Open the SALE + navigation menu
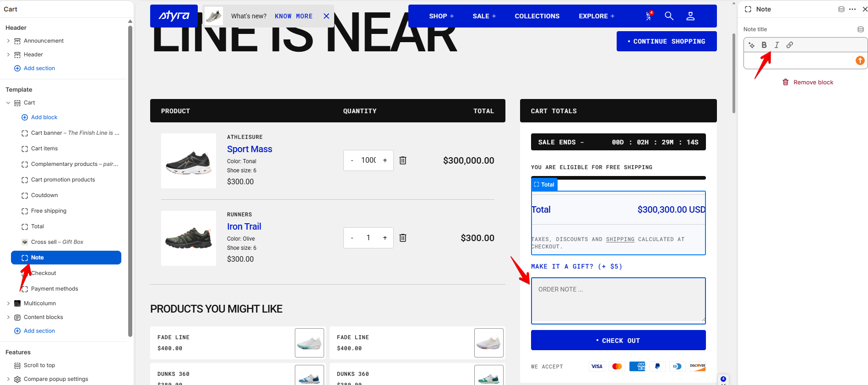Screen dimensions: 868x385 484,16
